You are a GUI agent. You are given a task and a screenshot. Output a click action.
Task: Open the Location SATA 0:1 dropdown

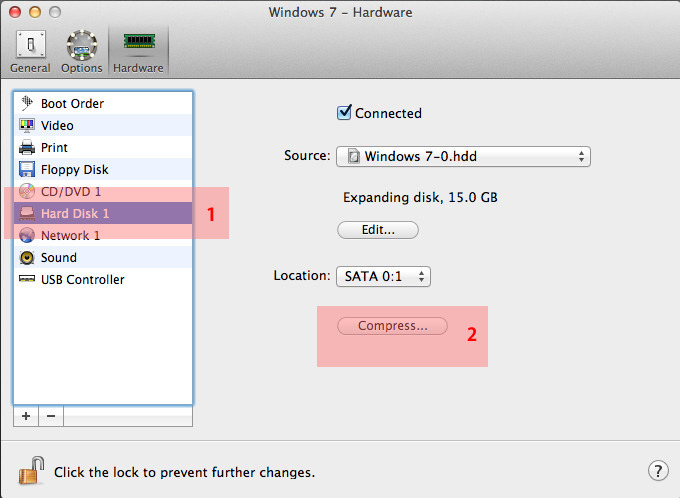coord(383,276)
